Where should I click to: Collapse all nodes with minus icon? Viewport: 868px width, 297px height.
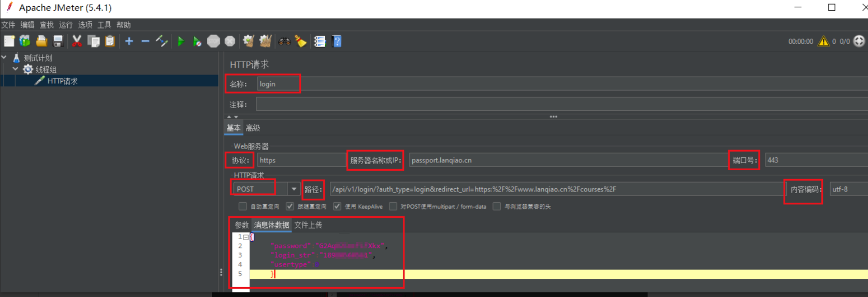(146, 41)
